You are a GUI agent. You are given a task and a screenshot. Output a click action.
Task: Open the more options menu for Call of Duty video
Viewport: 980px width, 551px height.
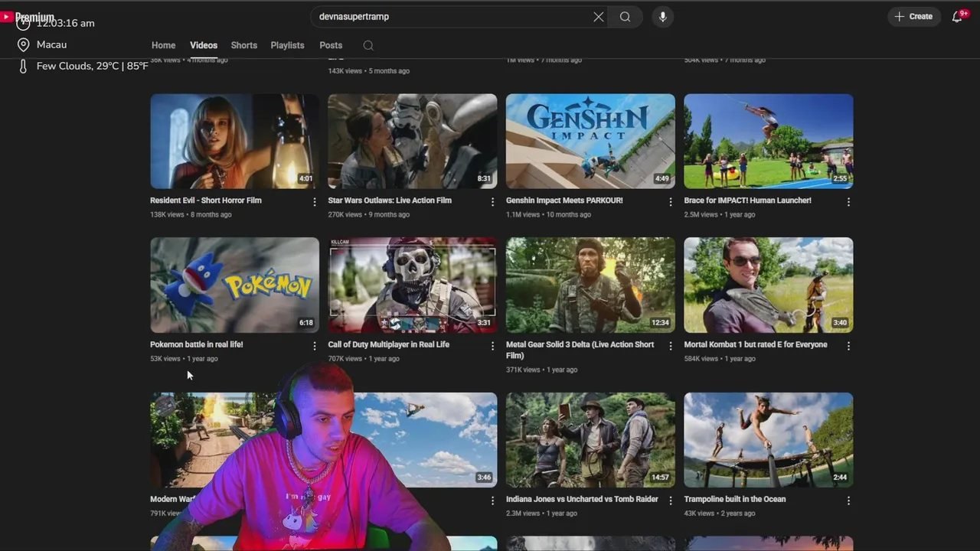(492, 346)
